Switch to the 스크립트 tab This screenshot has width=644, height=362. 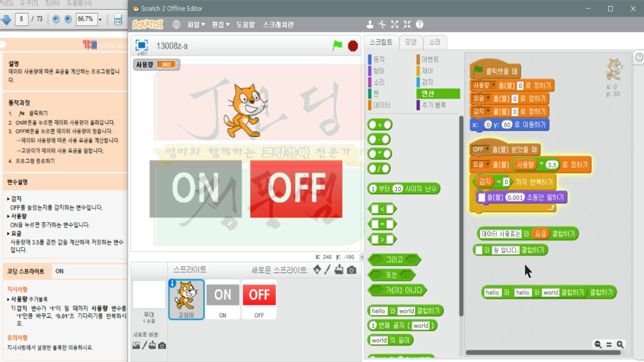tap(381, 42)
